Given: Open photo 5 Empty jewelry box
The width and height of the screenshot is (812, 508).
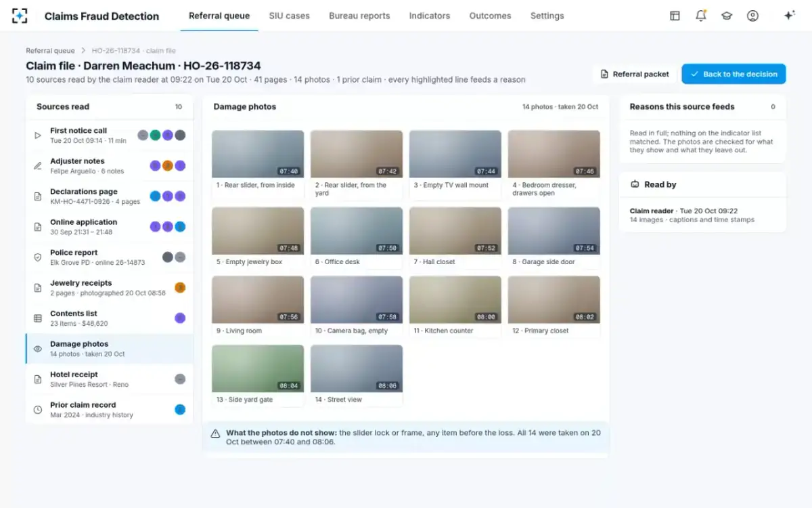Looking at the screenshot, I should point(258,238).
